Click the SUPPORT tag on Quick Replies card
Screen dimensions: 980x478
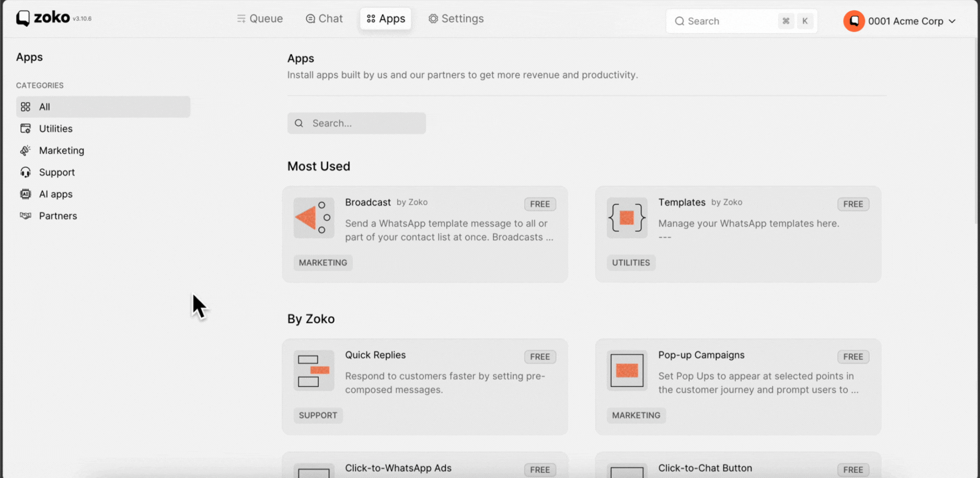click(x=318, y=415)
